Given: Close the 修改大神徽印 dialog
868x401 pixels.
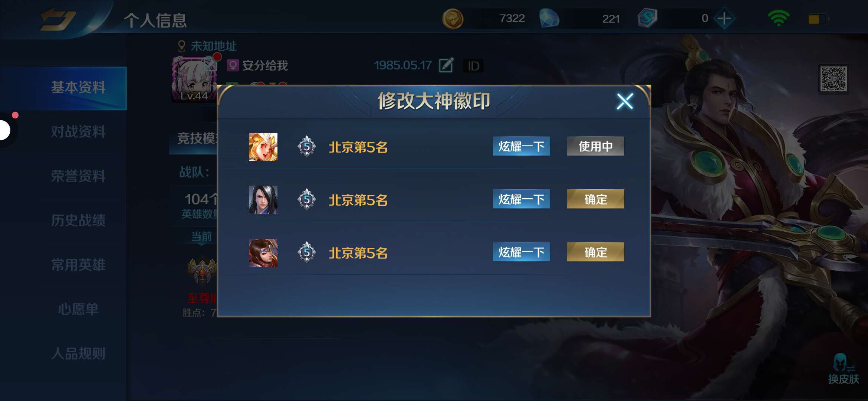Looking at the screenshot, I should pyautogui.click(x=625, y=101).
